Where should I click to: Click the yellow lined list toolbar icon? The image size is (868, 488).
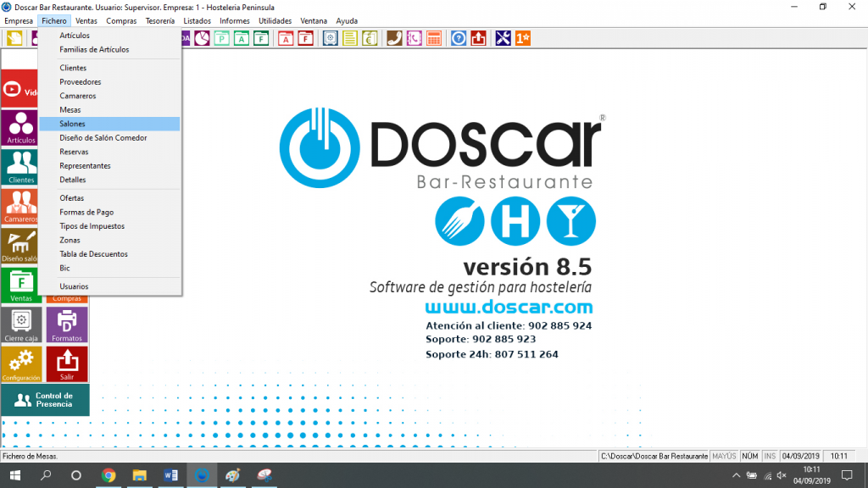350,38
